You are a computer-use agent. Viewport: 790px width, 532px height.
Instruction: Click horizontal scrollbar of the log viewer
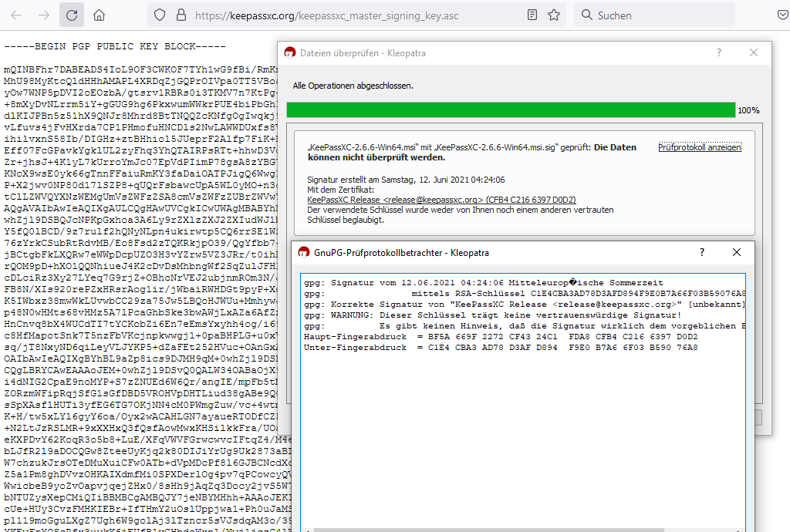click(x=488, y=530)
